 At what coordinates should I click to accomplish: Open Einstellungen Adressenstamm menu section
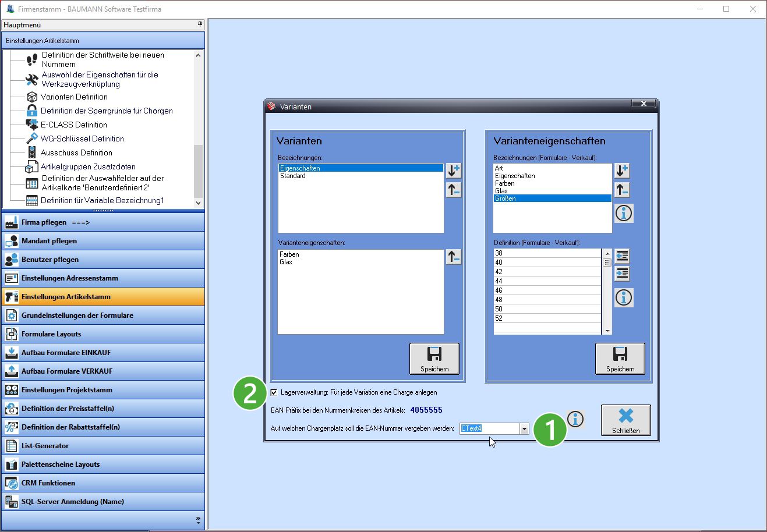click(103, 278)
